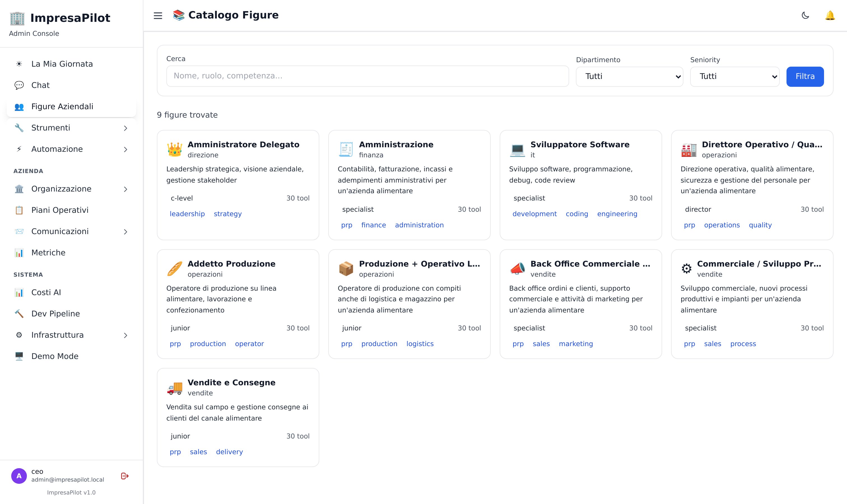The image size is (847, 504).
Task: Open Piani Operativi page
Action: [x=71, y=210]
